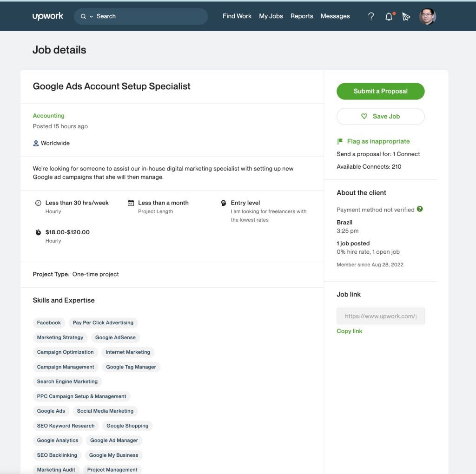The height and width of the screenshot is (474, 476).
Task: Click the clock icon beside hrs/week
Action: point(38,203)
